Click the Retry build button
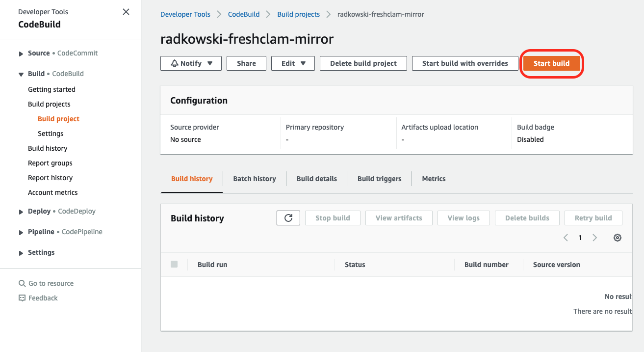The height and width of the screenshot is (352, 644). click(593, 218)
